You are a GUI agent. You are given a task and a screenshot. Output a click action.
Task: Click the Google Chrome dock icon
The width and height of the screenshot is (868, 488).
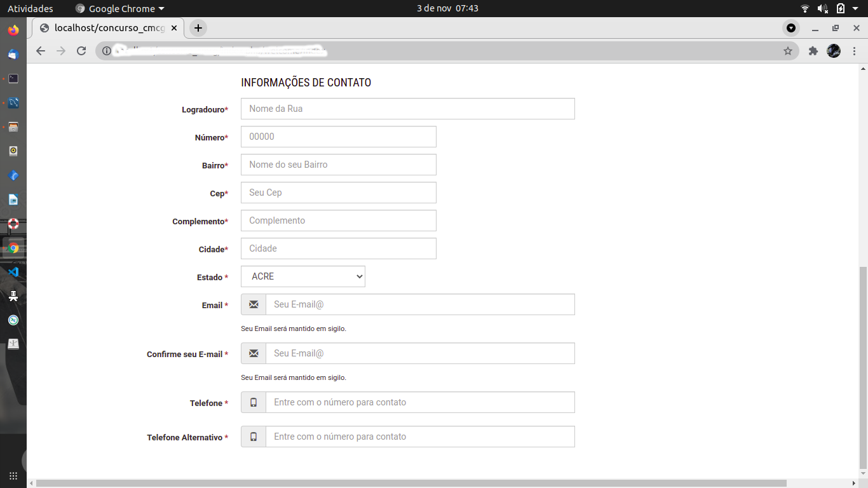coord(13,248)
